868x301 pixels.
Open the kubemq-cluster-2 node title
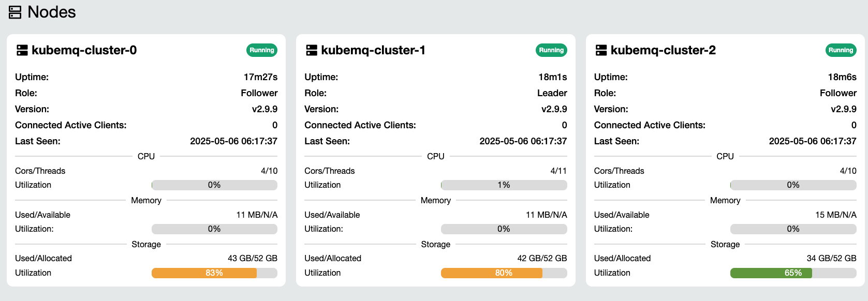[663, 50]
